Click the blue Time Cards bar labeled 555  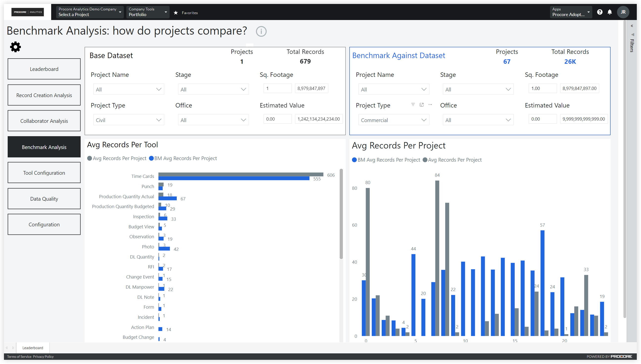tap(234, 178)
